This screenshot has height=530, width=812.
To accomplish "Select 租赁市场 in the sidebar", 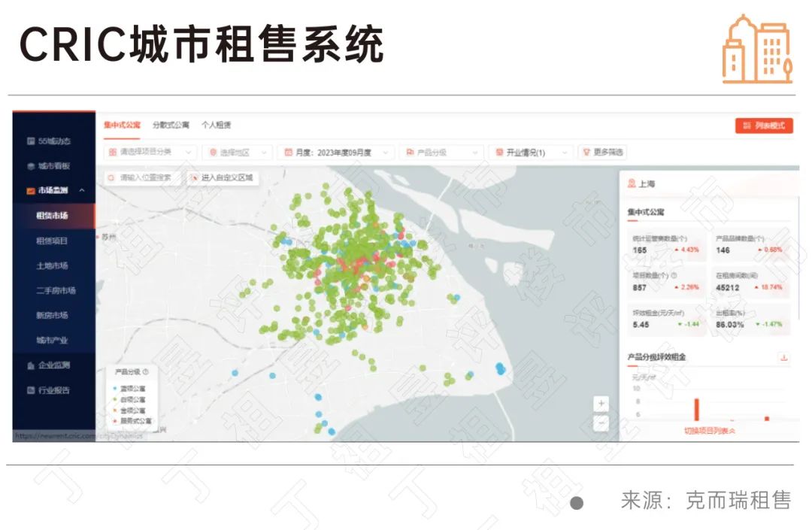I will click(x=54, y=216).
